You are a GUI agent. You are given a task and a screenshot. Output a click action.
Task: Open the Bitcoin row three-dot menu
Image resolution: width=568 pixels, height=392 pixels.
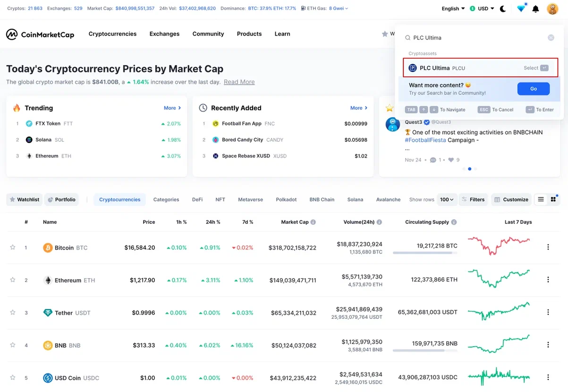click(x=548, y=247)
